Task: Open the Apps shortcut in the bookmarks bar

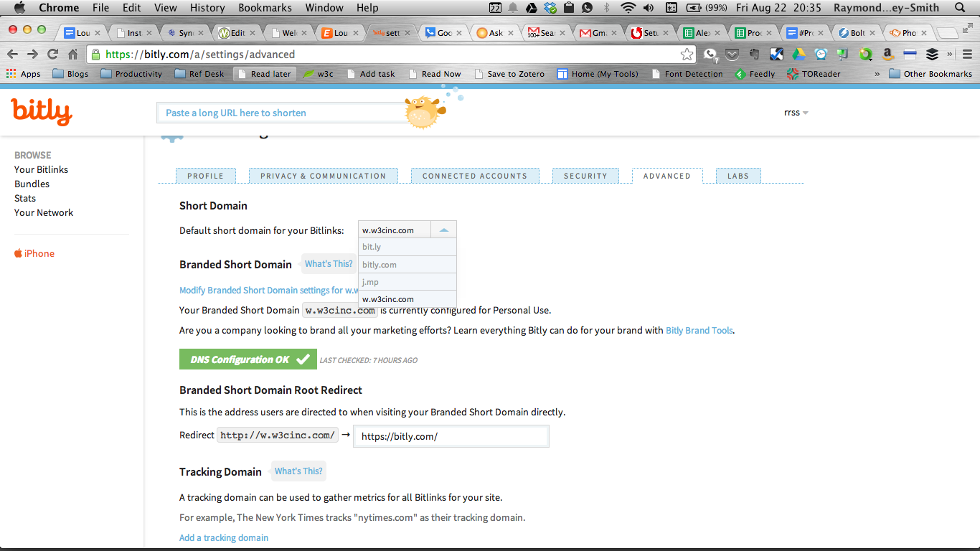Action: 24,74
